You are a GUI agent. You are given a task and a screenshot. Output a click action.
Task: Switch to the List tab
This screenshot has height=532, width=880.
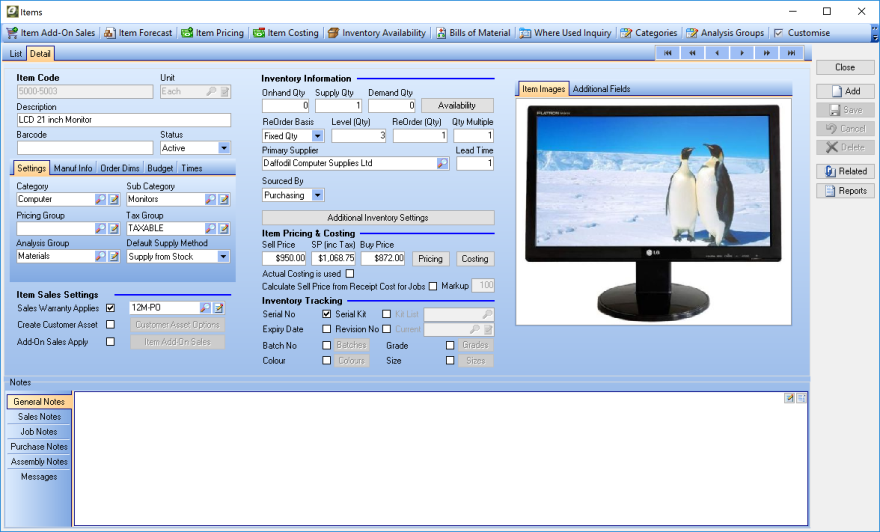(x=16, y=54)
